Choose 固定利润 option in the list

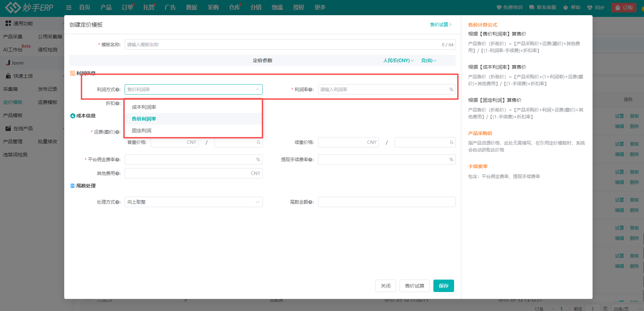tap(142, 130)
